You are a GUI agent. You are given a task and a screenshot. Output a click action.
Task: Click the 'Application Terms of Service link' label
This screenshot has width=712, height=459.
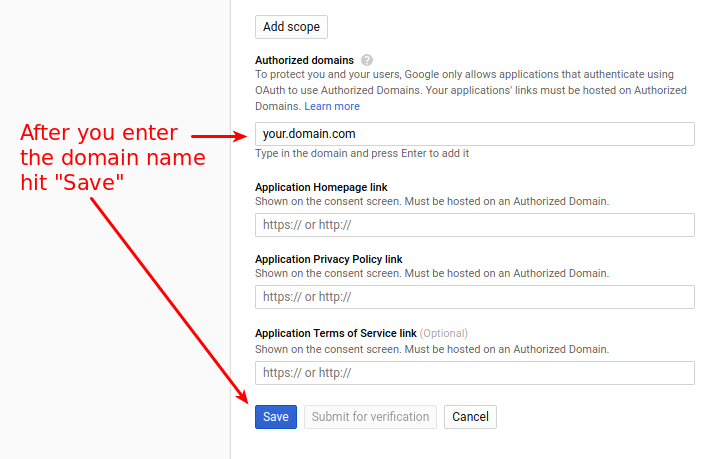click(x=336, y=333)
